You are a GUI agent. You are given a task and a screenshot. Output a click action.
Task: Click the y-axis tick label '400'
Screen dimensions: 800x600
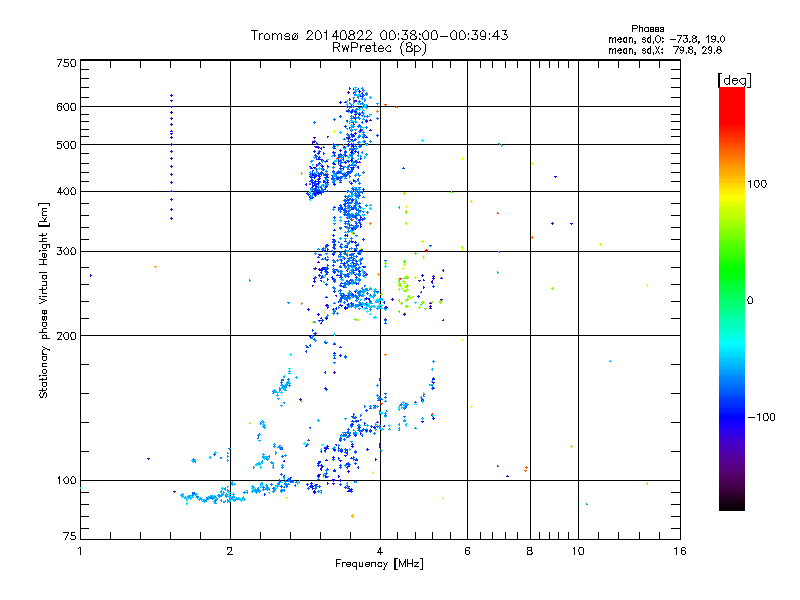66,192
